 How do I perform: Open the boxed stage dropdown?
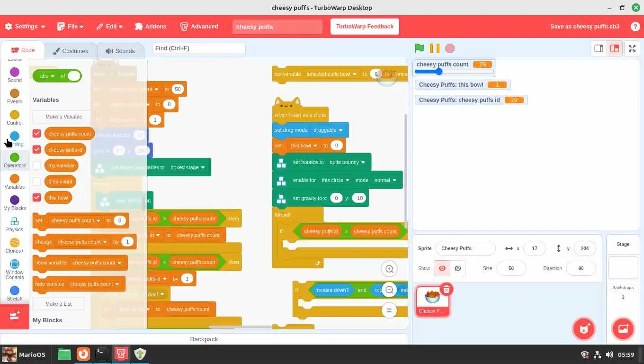pos(188,167)
